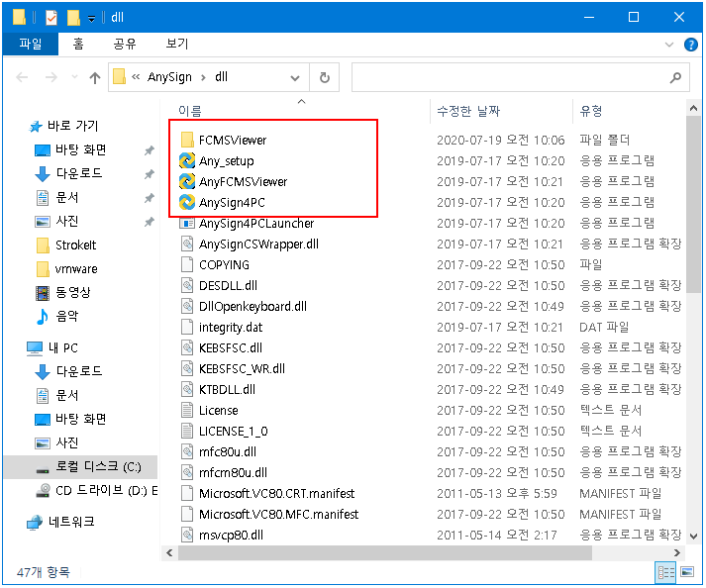Refresh the current folder view
Screen dimensions: 706x588
324,78
